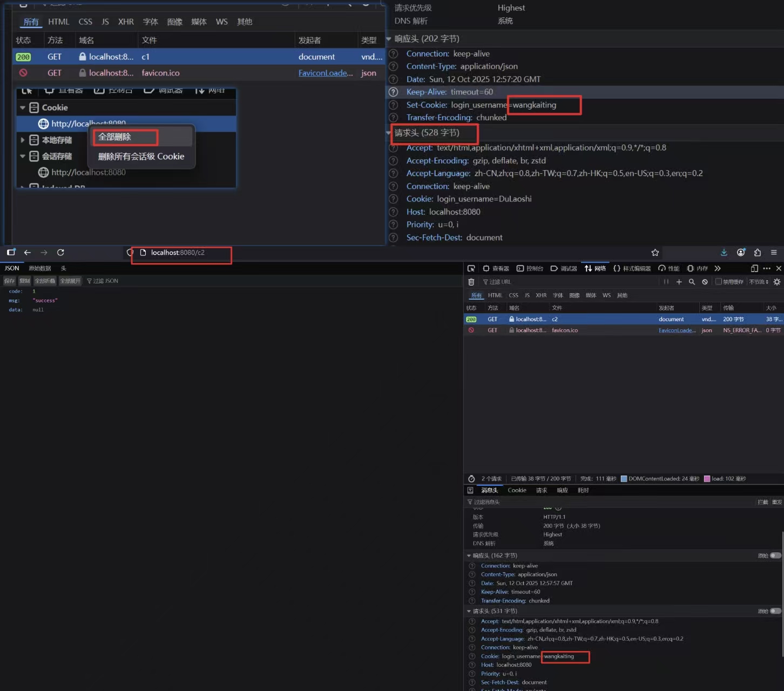Open network settings gear icon
The height and width of the screenshot is (691, 784).
777,282
